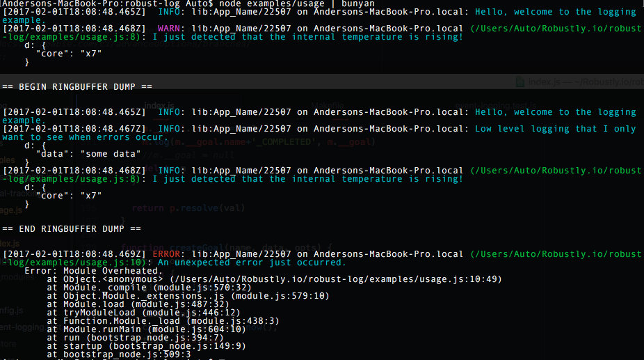Click the '"data": "some data"' line
This screenshot has width=644, height=360.
[88, 154]
